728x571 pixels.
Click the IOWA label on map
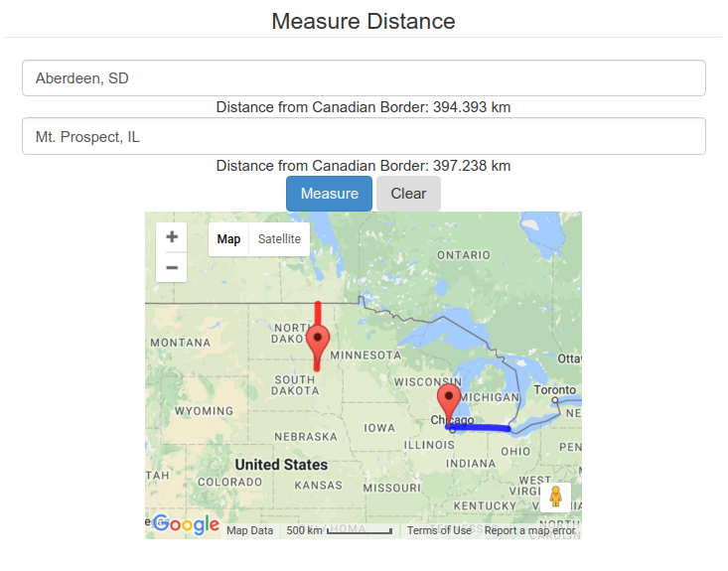tap(379, 428)
